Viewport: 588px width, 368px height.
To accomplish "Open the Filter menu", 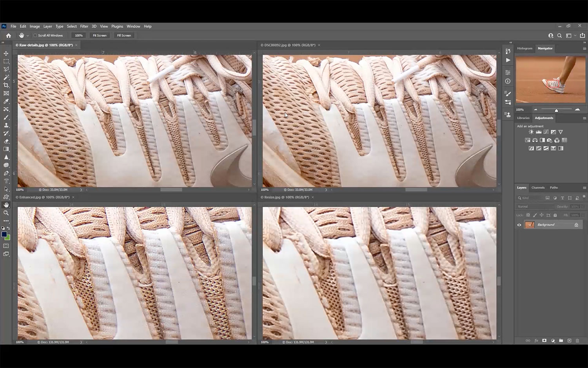I will coord(84,26).
